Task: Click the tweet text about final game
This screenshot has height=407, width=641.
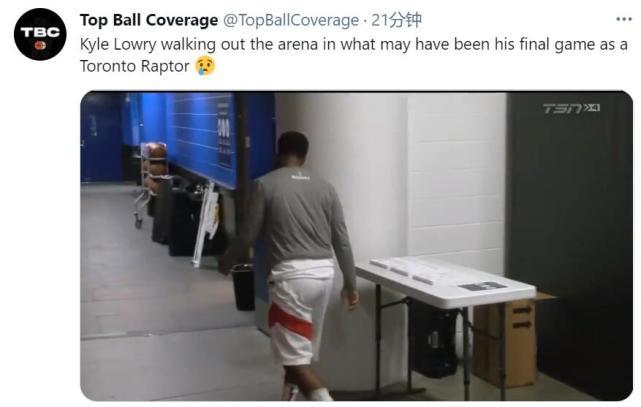Action: point(354,55)
